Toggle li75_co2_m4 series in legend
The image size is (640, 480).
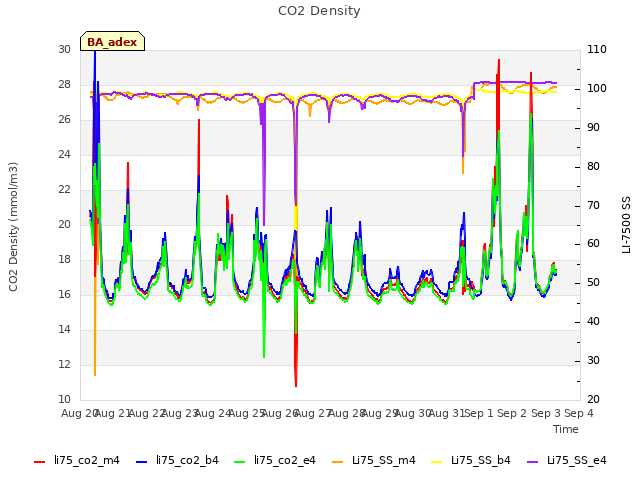77,461
